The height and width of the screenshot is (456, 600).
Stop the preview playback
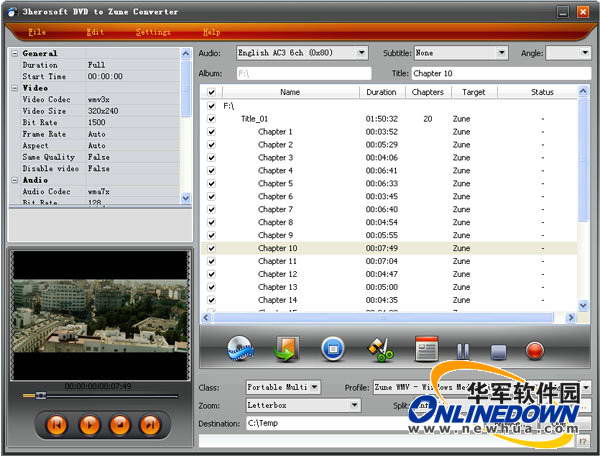click(x=120, y=424)
